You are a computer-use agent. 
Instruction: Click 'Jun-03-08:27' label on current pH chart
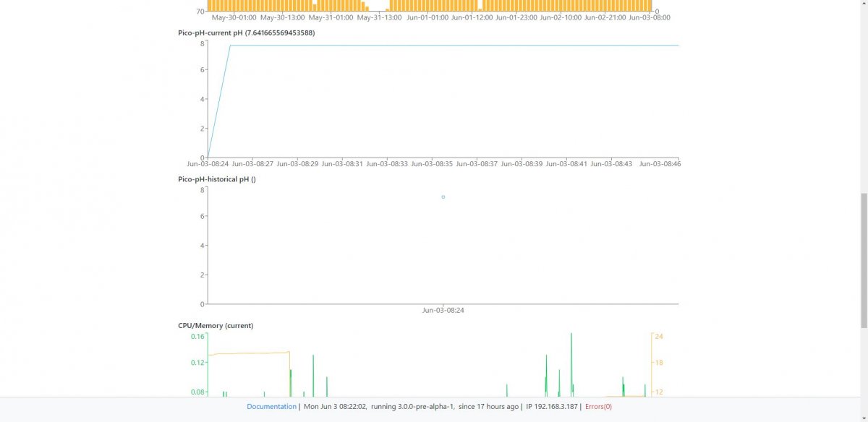(252, 164)
